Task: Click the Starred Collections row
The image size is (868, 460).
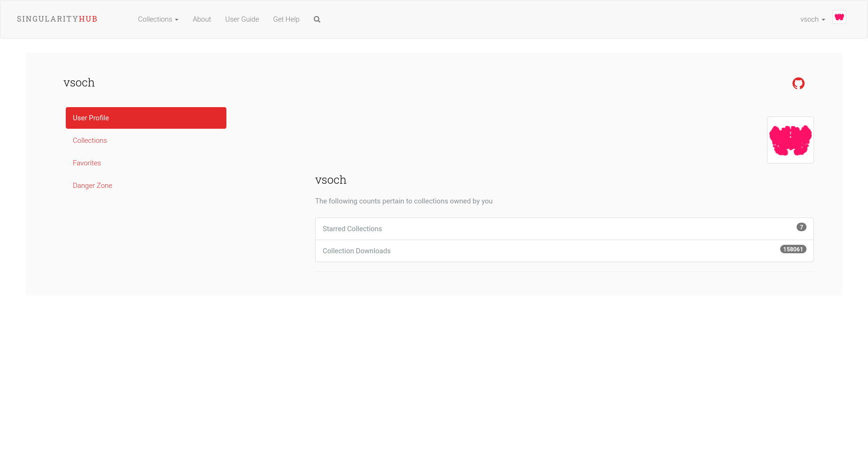Action: click(x=565, y=229)
